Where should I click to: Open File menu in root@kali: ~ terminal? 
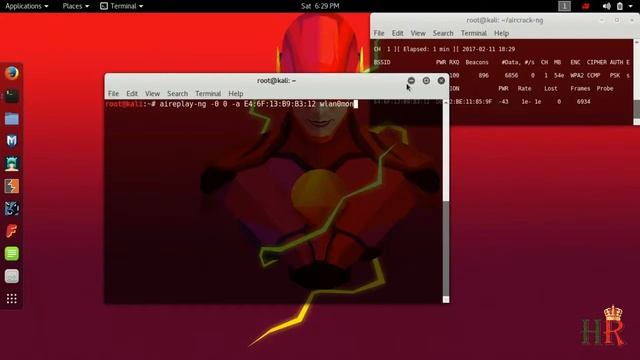113,93
